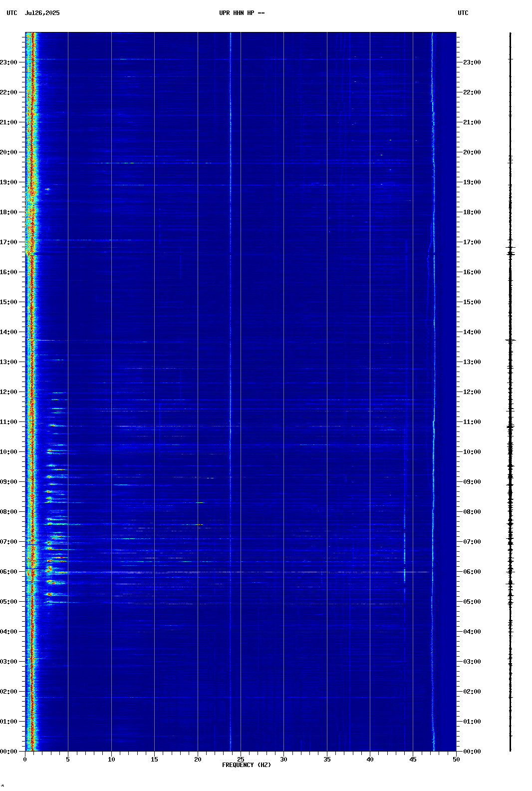This screenshot has width=532, height=791.
Task: Click '06:00' on the left time axis
Action: pos(8,572)
